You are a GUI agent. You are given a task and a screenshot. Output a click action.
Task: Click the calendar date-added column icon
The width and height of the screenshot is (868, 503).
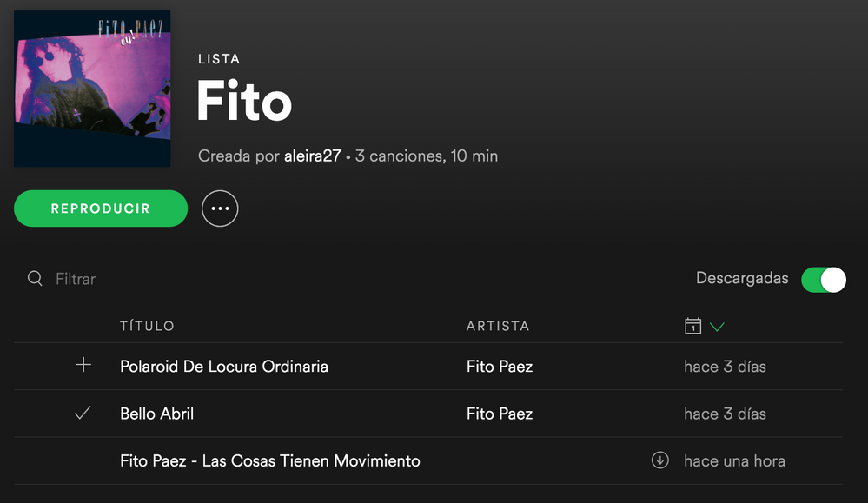click(x=692, y=326)
